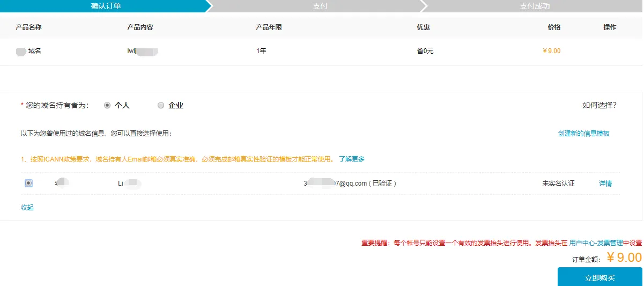Click the large ¥9.00 order total
The height and width of the screenshot is (286, 644).
pyautogui.click(x=624, y=258)
